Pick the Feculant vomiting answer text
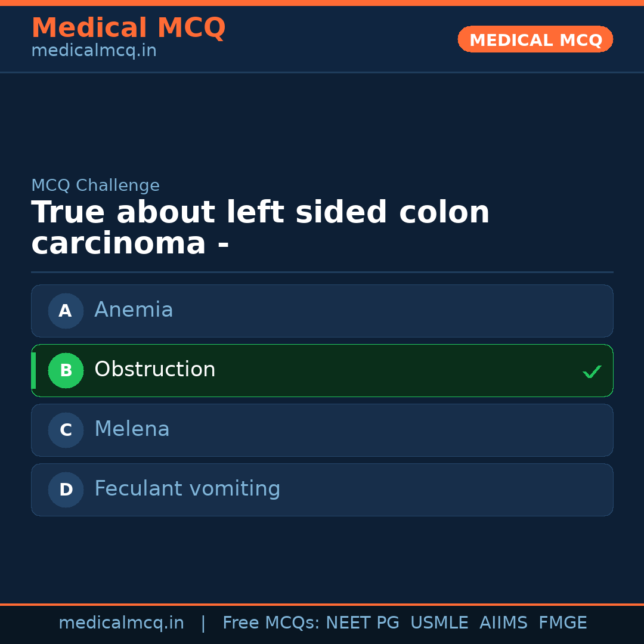Image resolution: width=644 pixels, height=644 pixels. tap(187, 489)
